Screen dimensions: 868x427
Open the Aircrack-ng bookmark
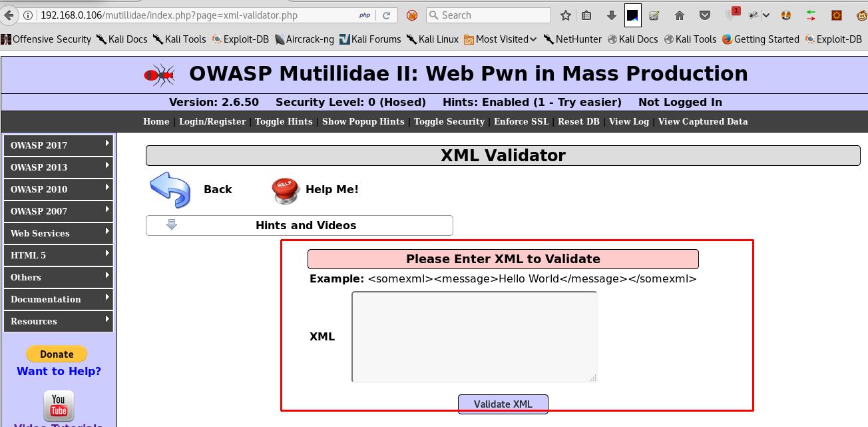point(304,39)
